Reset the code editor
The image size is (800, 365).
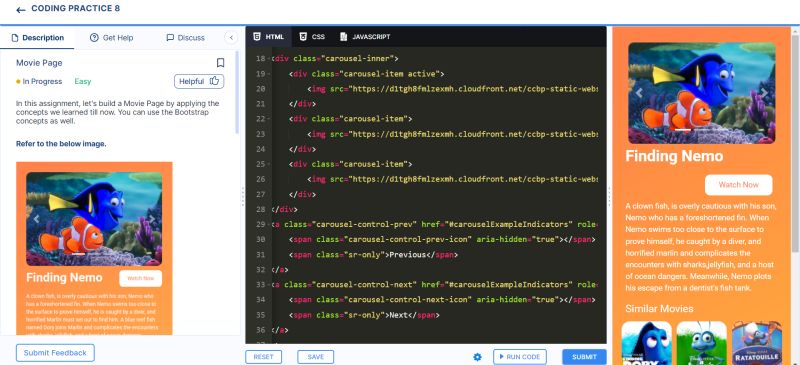click(263, 357)
